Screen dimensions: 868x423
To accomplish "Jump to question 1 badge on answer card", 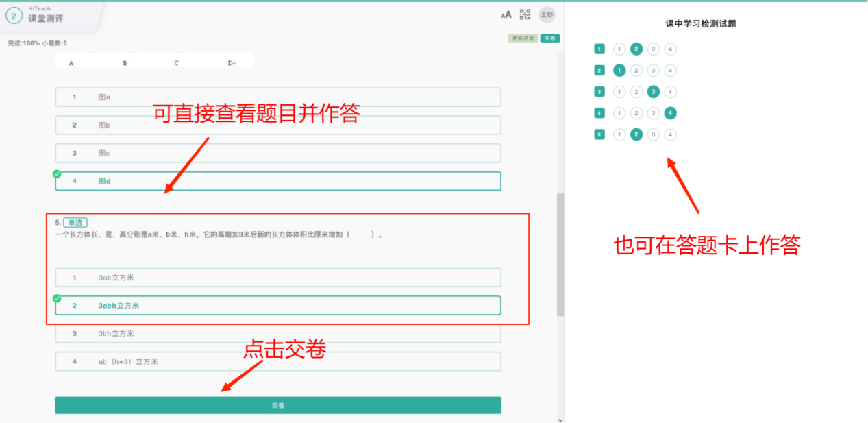I will [x=599, y=49].
